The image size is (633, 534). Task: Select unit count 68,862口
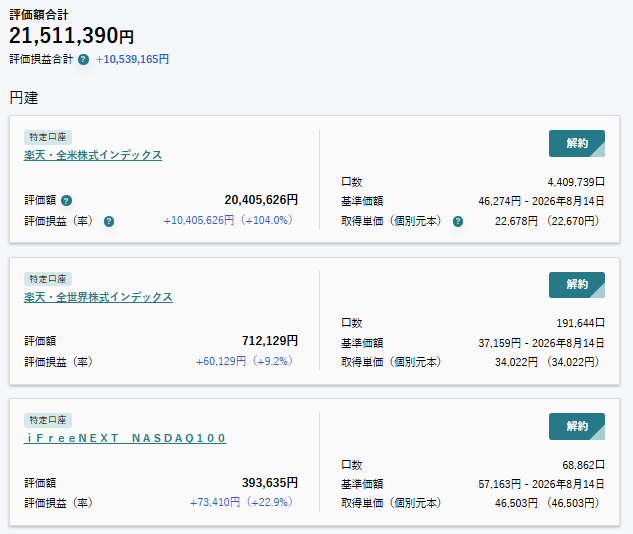pyautogui.click(x=583, y=465)
